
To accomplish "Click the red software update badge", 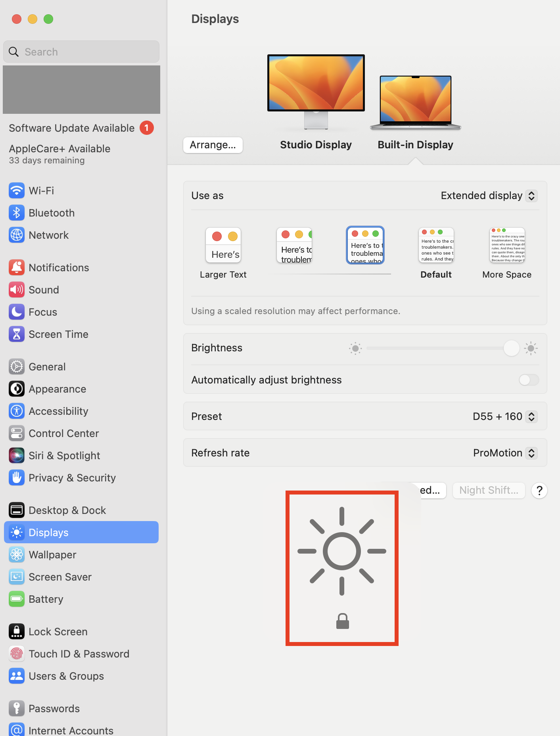I will point(147,128).
